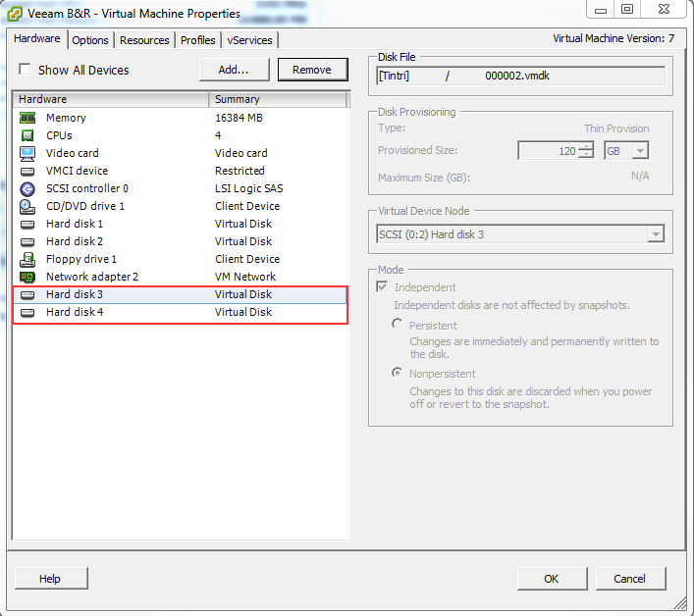The width and height of the screenshot is (694, 616).
Task: Confirm with the OK button
Action: point(552,579)
